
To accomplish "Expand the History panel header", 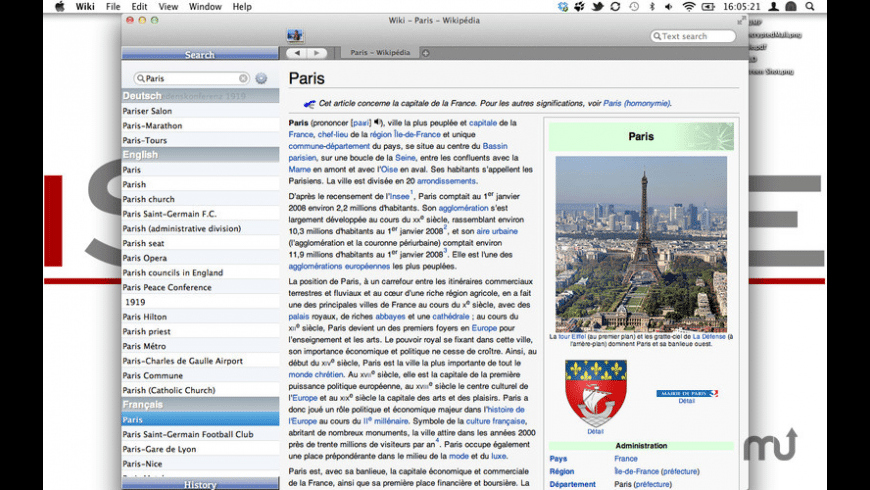I will click(200, 484).
